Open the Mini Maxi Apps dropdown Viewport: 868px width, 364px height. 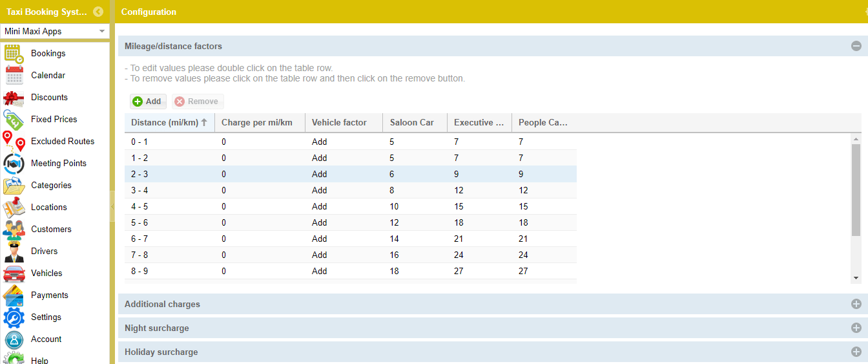click(x=55, y=31)
